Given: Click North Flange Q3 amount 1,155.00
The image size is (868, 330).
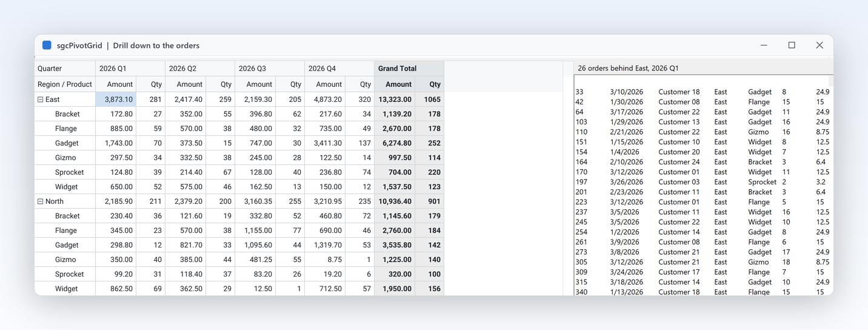Looking at the screenshot, I should 255,231.
